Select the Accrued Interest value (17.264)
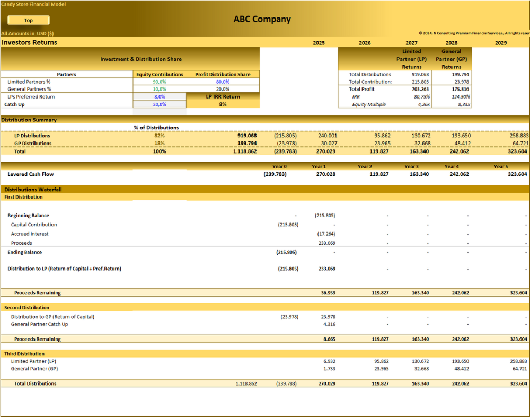This screenshot has width=530, height=420. click(326, 234)
